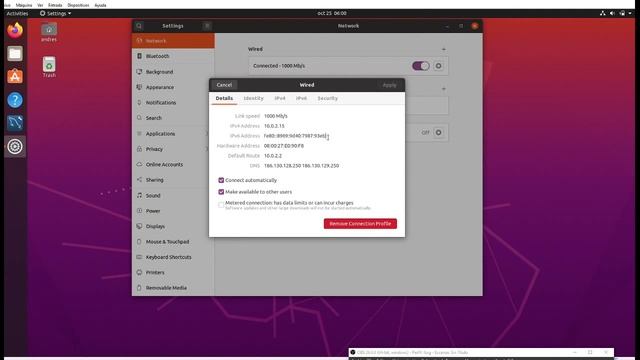Open Settings app menu in top bar
Image resolution: width=640 pixels, height=360 pixels.
(x=56, y=13)
